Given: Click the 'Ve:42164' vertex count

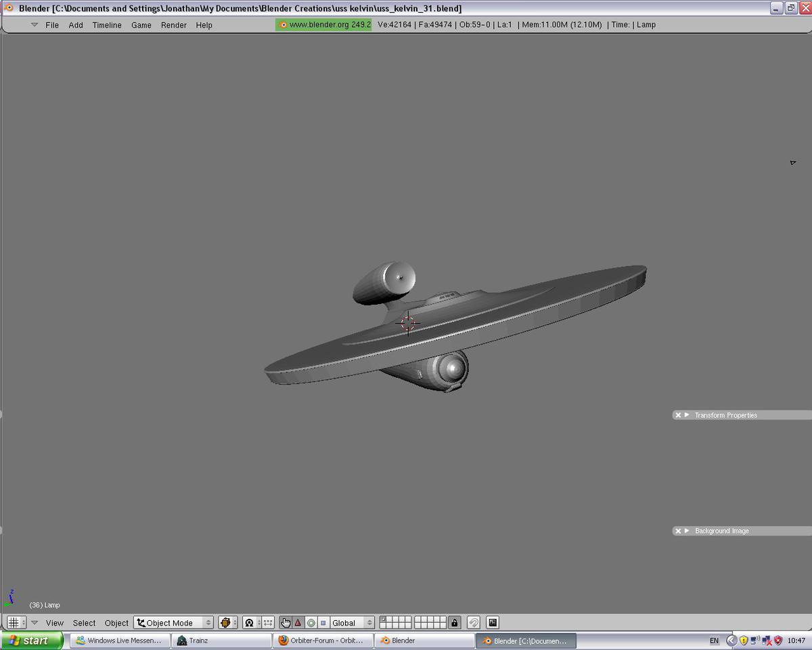Looking at the screenshot, I should 394,25.
